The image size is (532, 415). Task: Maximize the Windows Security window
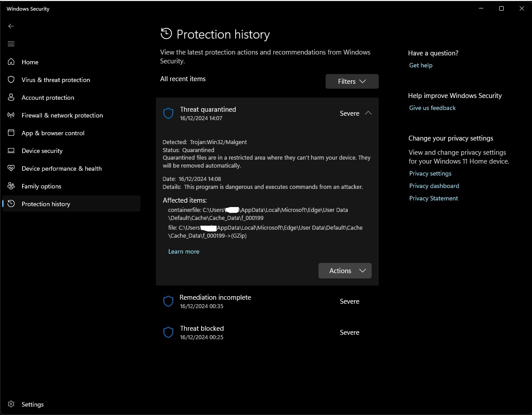[x=501, y=8]
